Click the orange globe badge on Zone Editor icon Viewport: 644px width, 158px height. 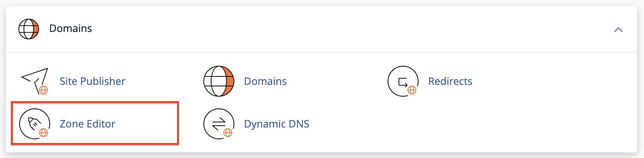click(43, 133)
